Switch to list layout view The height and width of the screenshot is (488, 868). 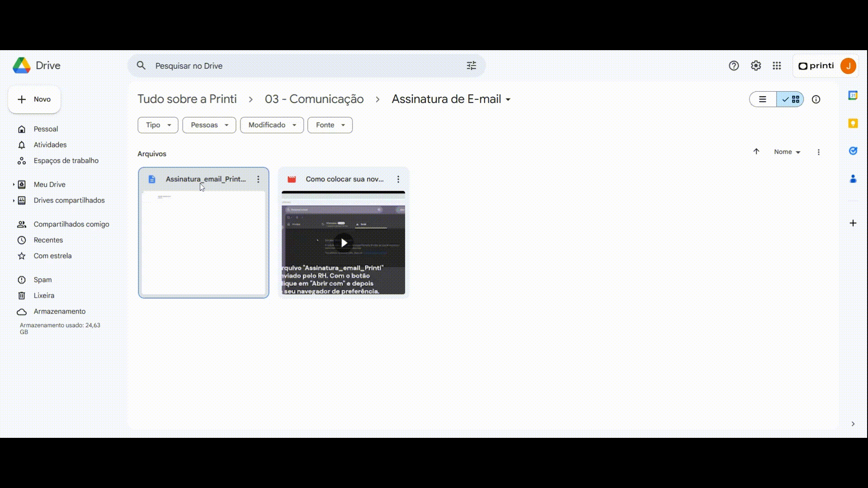coord(763,99)
